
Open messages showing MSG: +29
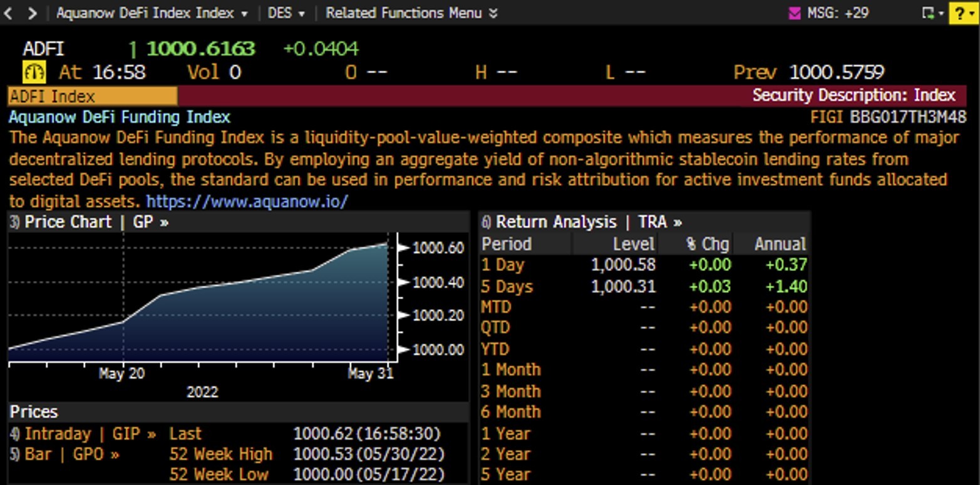pyautogui.click(x=837, y=13)
